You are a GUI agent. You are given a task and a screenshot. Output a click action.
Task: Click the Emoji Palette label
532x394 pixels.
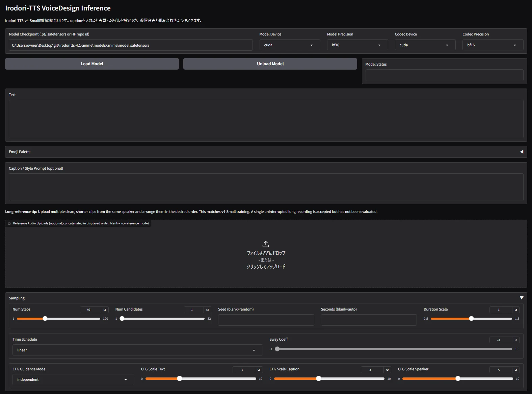tap(20, 152)
